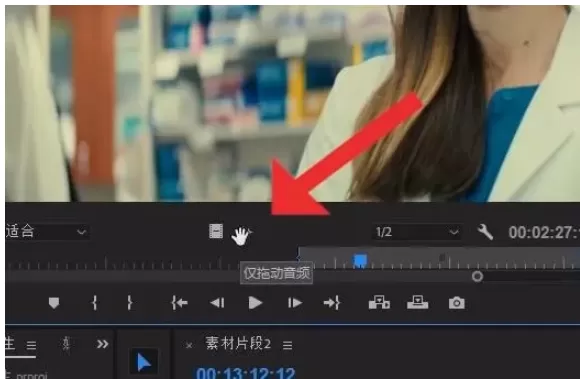Image resolution: width=580 pixels, height=379 pixels.
Task: Open the wrench settings menu
Action: [485, 232]
